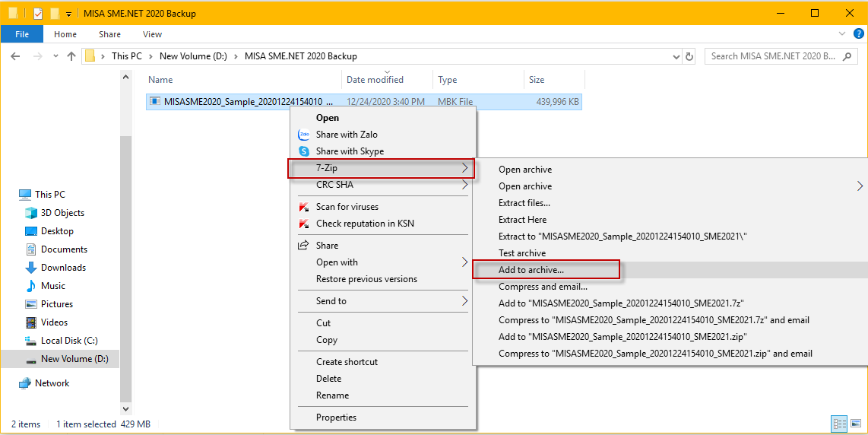Click the Kaspersky icon beside Check reputation in KSN

pyautogui.click(x=304, y=224)
